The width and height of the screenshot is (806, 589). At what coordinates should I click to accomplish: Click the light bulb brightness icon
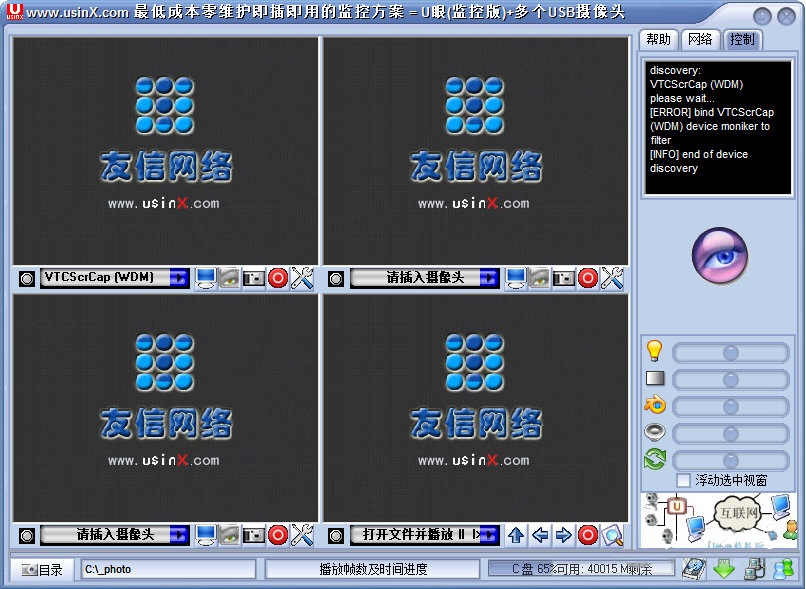click(x=654, y=351)
